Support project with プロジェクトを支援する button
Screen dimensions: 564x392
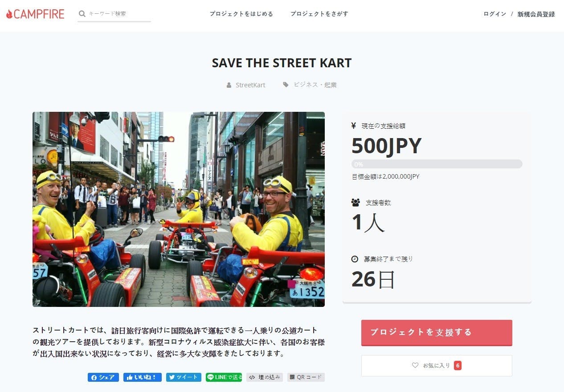click(x=437, y=332)
